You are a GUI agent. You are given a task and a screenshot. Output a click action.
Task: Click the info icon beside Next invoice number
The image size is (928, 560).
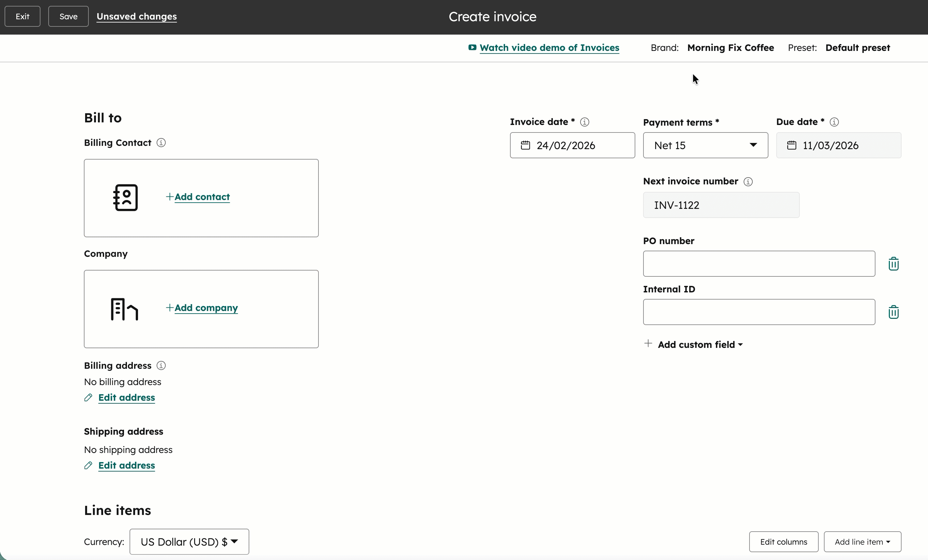pyautogui.click(x=748, y=181)
